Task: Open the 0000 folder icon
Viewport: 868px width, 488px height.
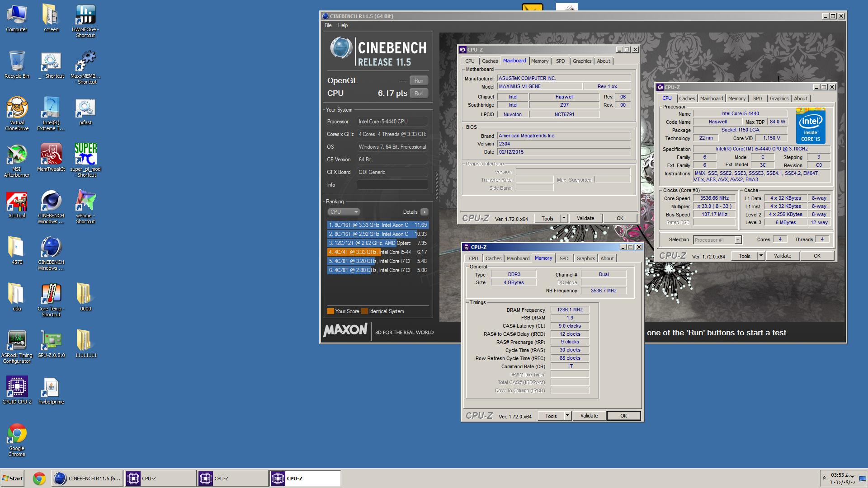Action: coord(85,297)
